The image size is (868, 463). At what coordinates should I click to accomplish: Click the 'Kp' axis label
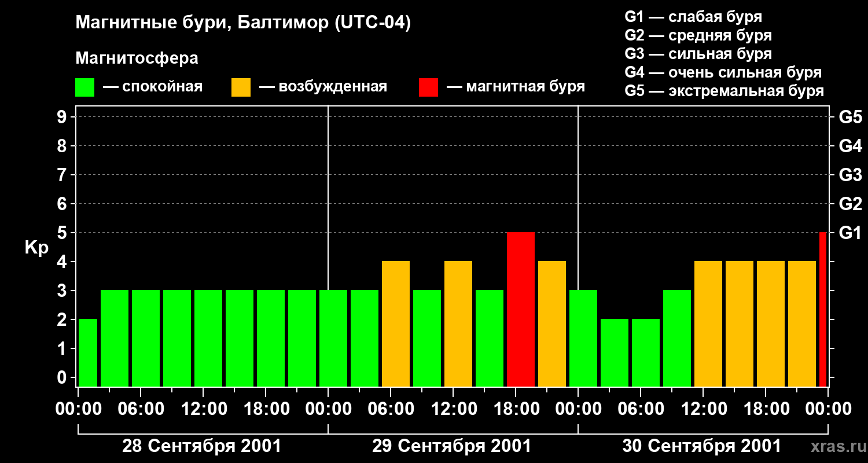36,247
